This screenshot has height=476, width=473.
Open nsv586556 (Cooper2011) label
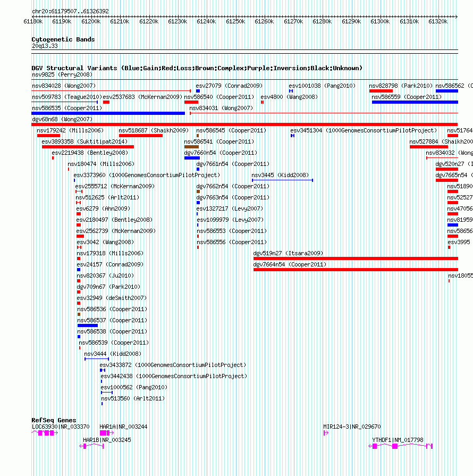pos(232,243)
